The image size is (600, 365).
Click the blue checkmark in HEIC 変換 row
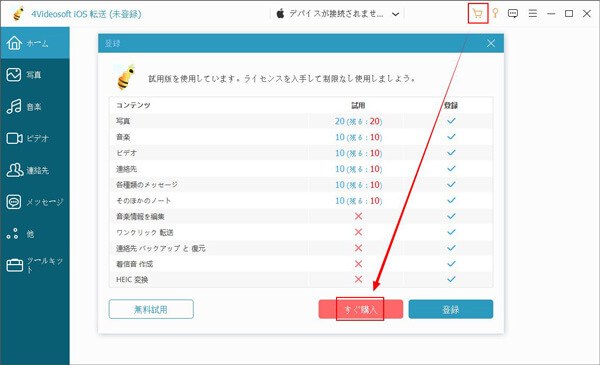[x=451, y=279]
